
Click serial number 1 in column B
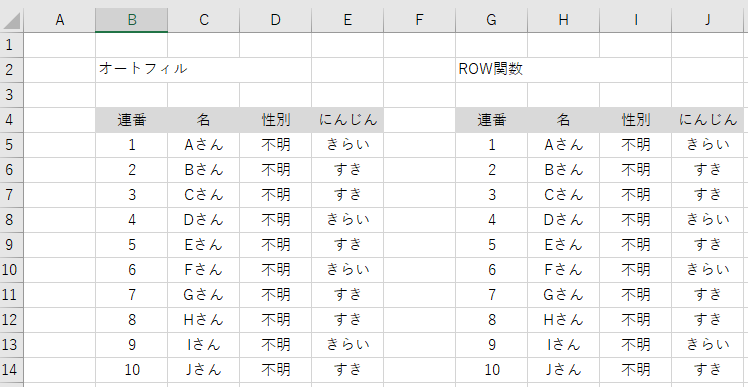(x=132, y=145)
